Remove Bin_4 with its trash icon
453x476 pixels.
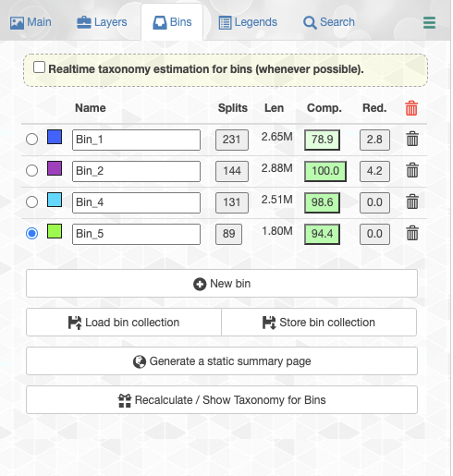click(x=412, y=201)
